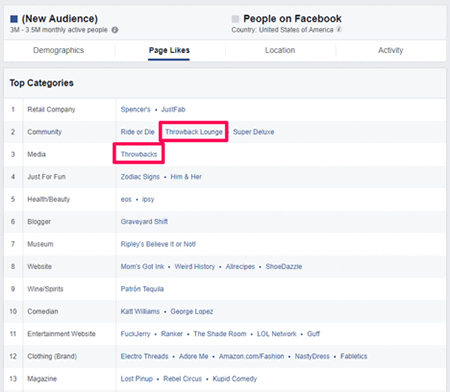
Task: Click the Graveyard Shift blogger link
Action: [144, 222]
